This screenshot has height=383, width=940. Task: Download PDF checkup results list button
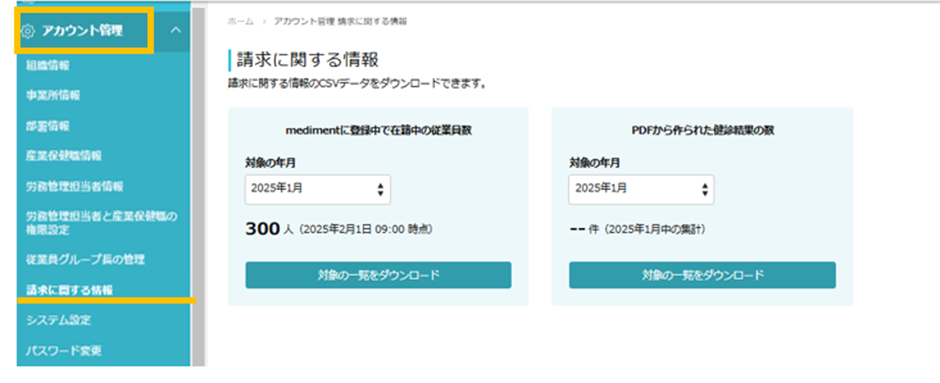702,275
